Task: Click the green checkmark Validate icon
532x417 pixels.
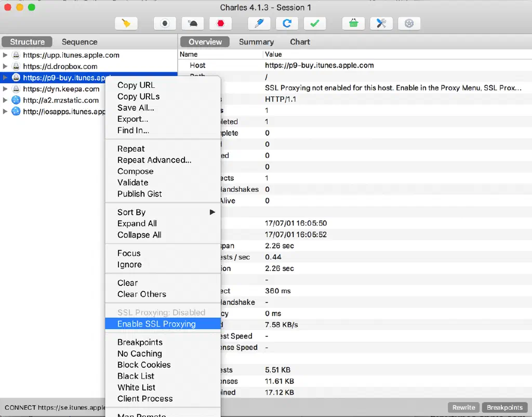Action: [314, 23]
